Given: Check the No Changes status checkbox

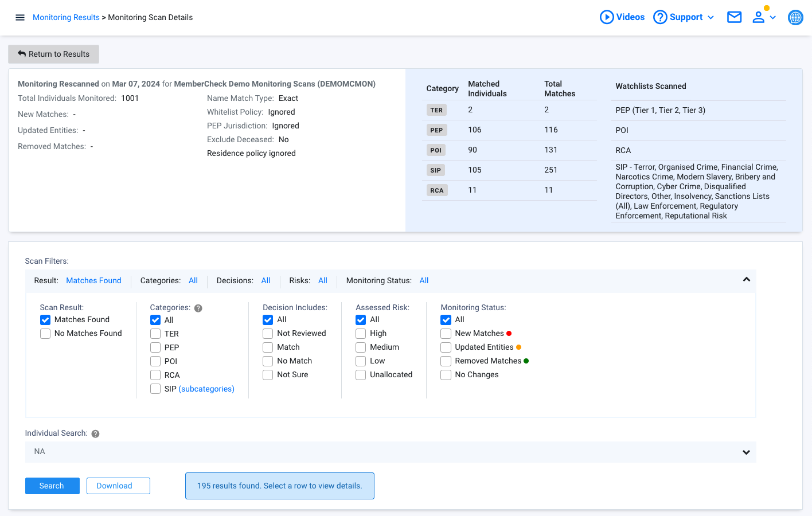Looking at the screenshot, I should [x=446, y=375].
